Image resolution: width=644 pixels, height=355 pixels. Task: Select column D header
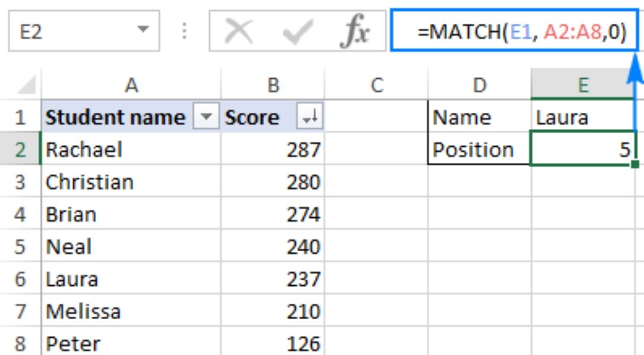(x=479, y=85)
